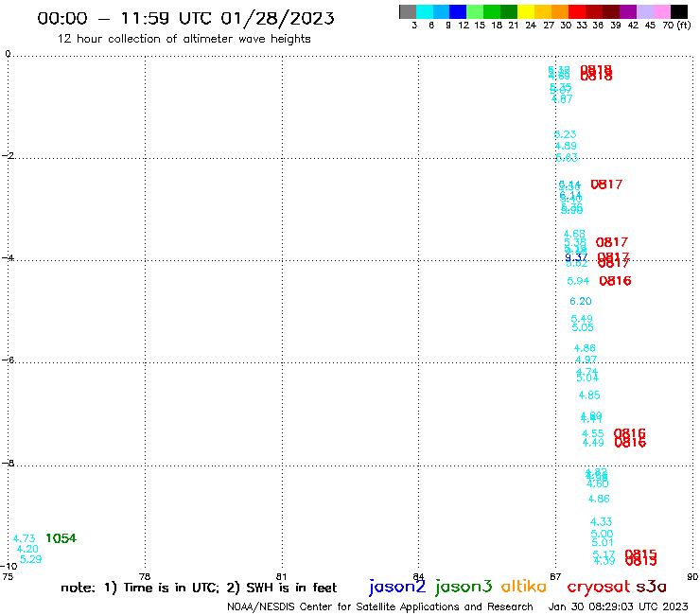Click the green '1054' time marker
Viewport: 700px width, 615px height.
pos(61,538)
